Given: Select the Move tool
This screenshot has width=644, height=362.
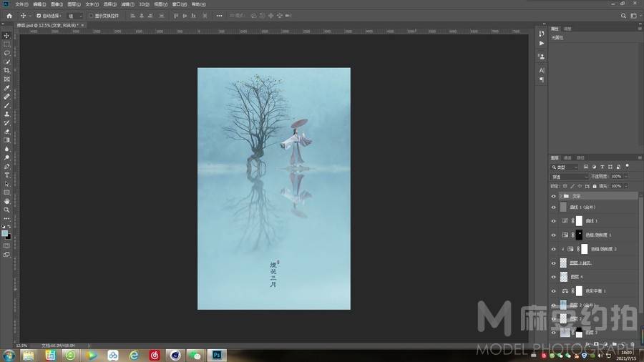Looking at the screenshot, I should tap(6, 36).
